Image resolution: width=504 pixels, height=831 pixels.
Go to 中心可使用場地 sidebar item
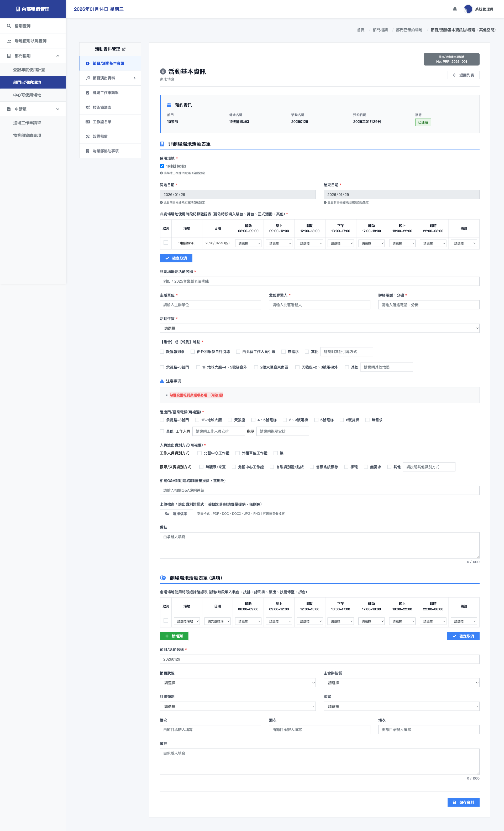coord(27,95)
